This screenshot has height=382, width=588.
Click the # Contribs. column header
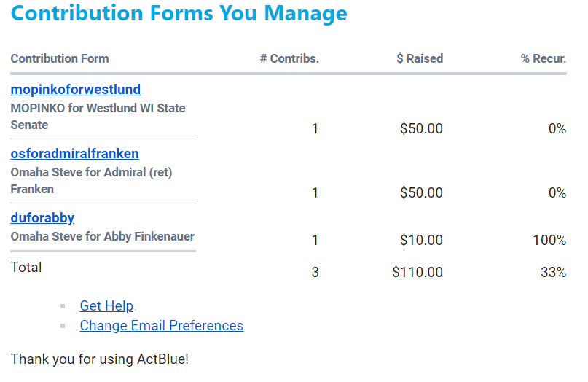289,58
